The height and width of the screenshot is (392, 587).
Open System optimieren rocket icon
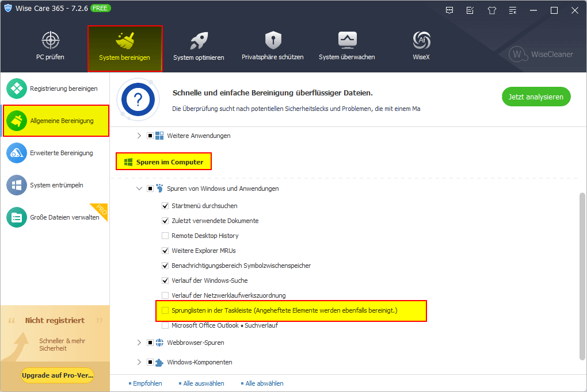click(199, 40)
